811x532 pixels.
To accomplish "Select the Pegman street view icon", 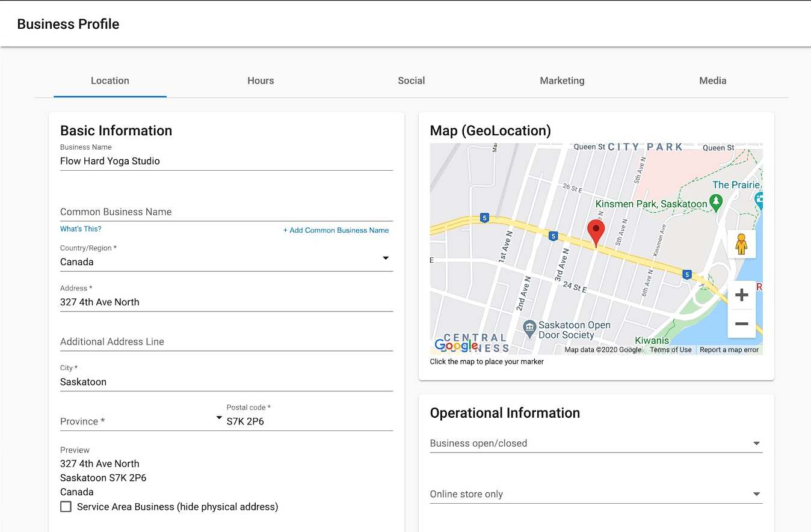I will [741, 243].
